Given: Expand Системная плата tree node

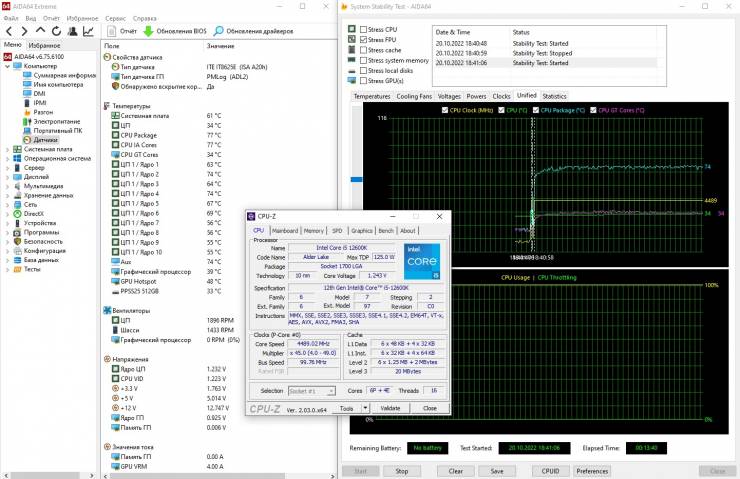Looking at the screenshot, I should coord(7,150).
